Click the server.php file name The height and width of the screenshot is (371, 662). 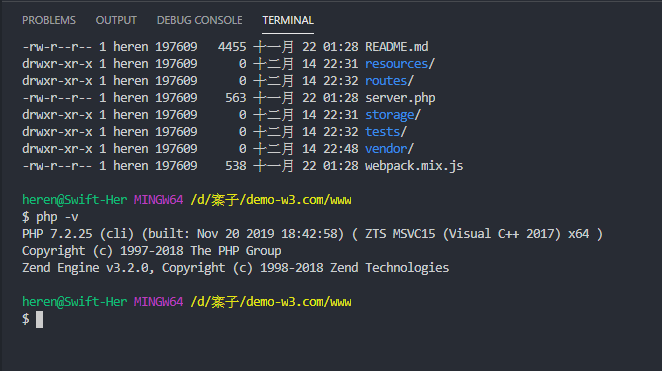point(400,98)
